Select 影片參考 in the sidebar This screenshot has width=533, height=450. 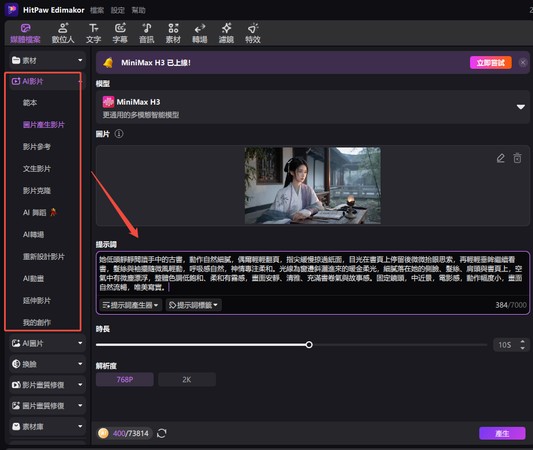[x=37, y=147]
